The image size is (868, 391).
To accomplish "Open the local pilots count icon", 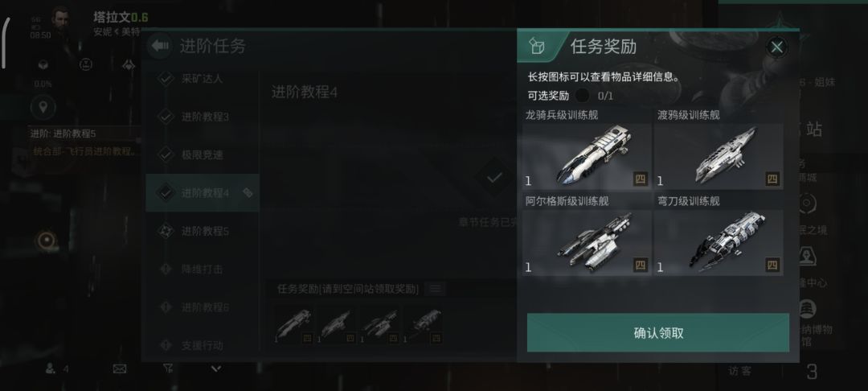I will click(x=57, y=368).
